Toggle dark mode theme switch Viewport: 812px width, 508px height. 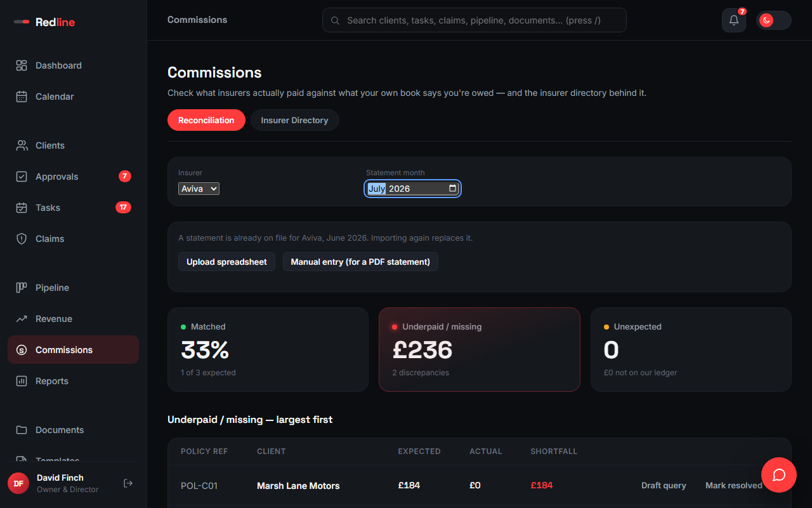click(773, 20)
